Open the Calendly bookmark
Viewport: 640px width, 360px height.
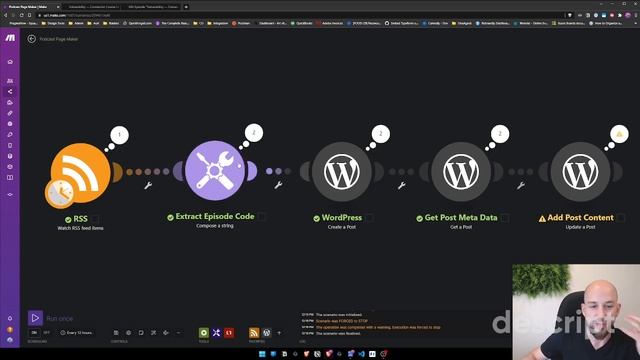coord(436,23)
